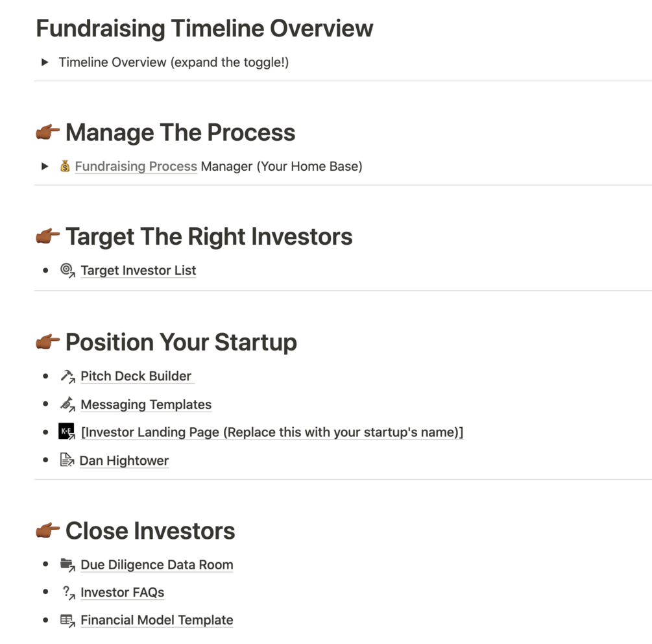Open the Messaging Templates page
This screenshot has width=652, height=644.
point(146,404)
